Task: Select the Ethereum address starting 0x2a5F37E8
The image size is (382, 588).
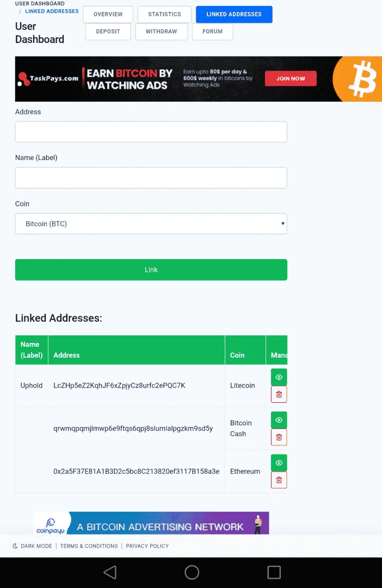Action: pyautogui.click(x=137, y=471)
